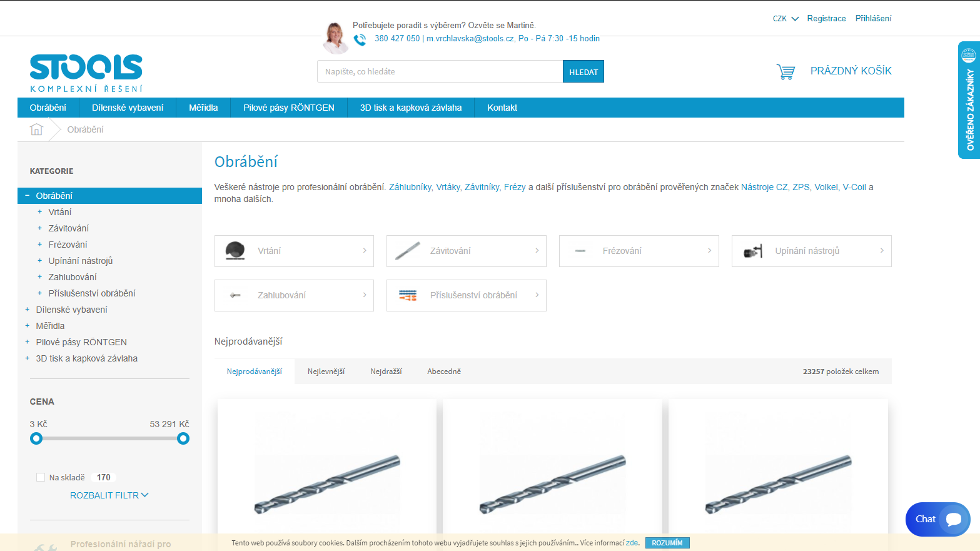Click the Frézování category tile icon
The height and width of the screenshot is (551, 980).
point(580,251)
